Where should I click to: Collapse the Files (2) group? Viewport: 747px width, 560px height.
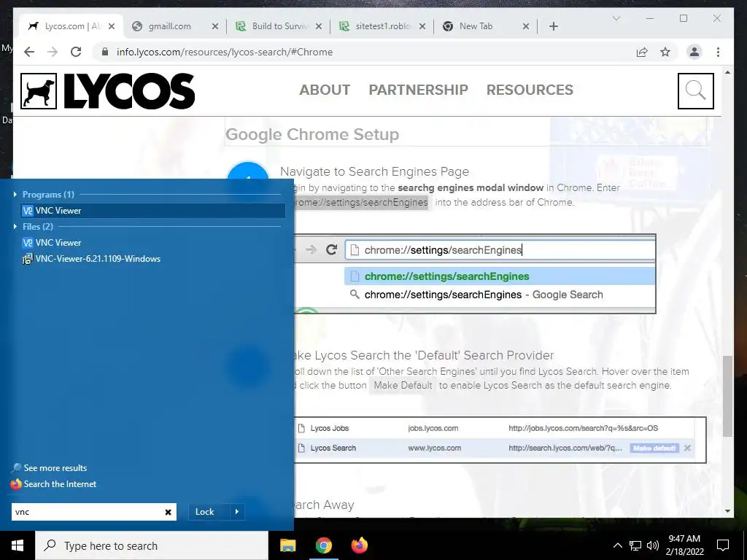click(x=15, y=226)
